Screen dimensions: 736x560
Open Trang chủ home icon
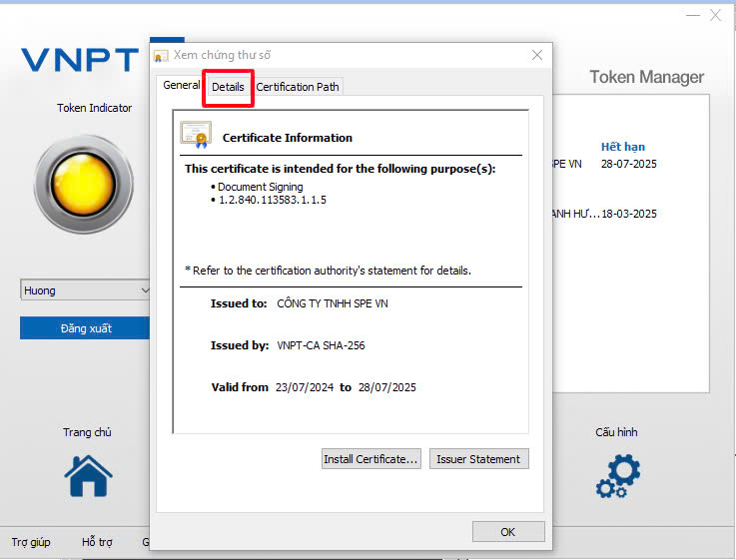(x=88, y=475)
